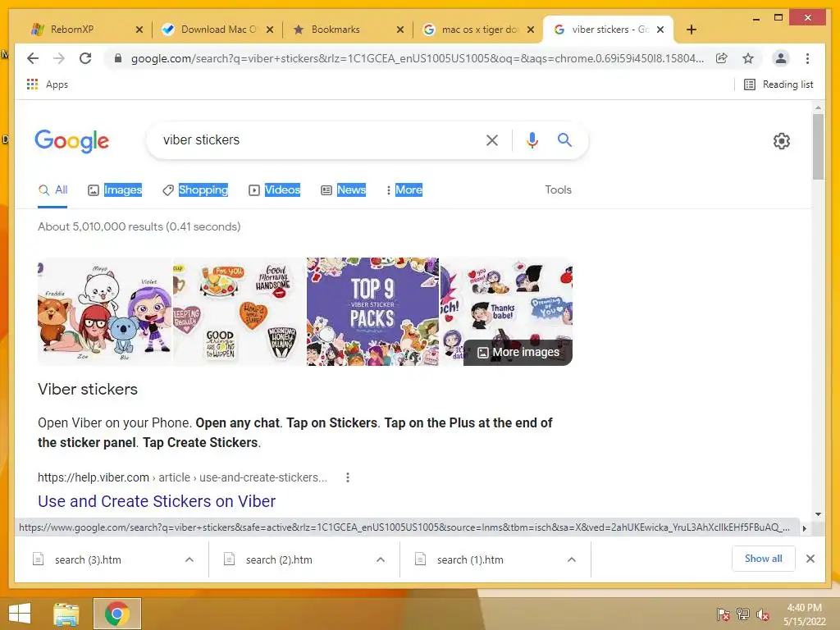Open the taskbar clock showing 4:40 PM
This screenshot has width=840, height=630.
pyautogui.click(x=805, y=614)
